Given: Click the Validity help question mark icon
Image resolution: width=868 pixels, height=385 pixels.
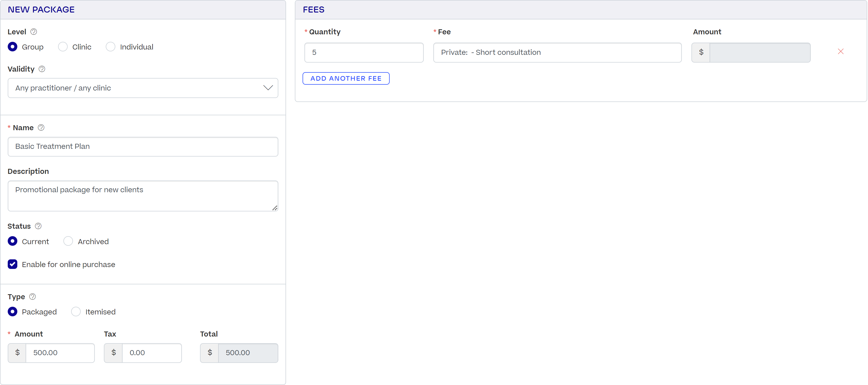Looking at the screenshot, I should 42,69.
